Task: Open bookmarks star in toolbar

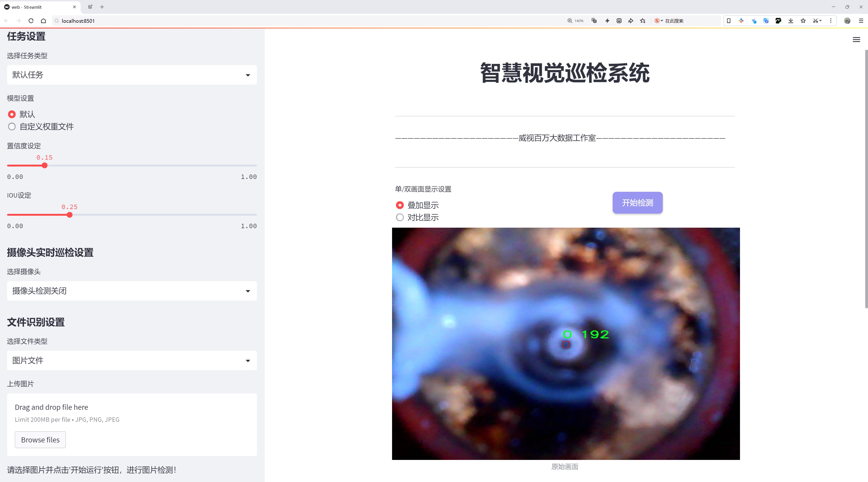Action: point(803,20)
